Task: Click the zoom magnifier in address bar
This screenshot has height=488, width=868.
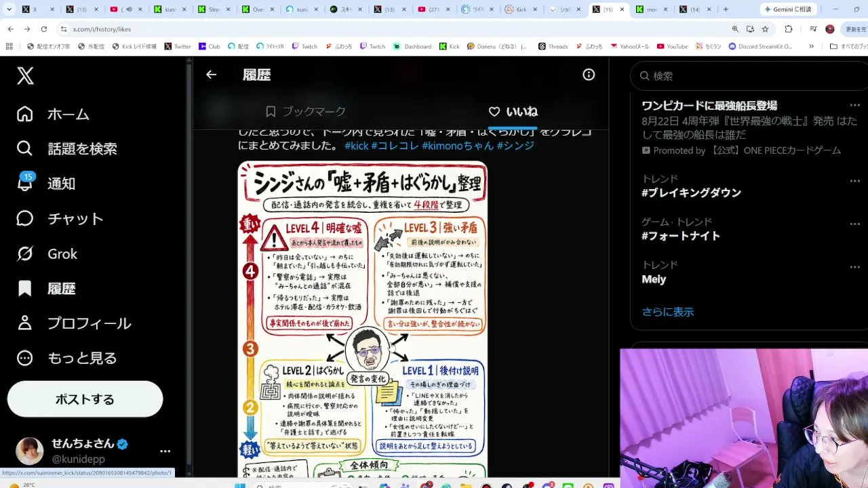Action: [735, 29]
